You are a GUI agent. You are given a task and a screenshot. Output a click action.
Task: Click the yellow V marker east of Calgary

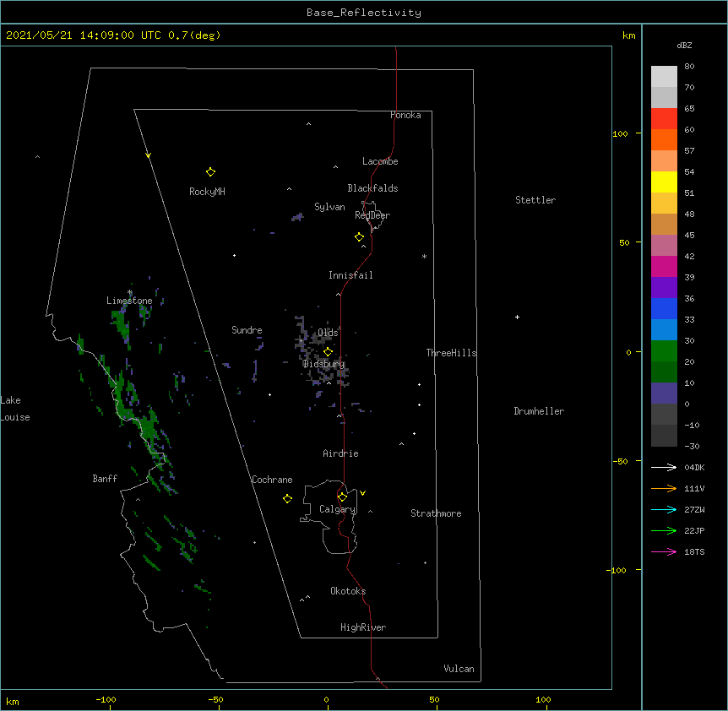[362, 493]
